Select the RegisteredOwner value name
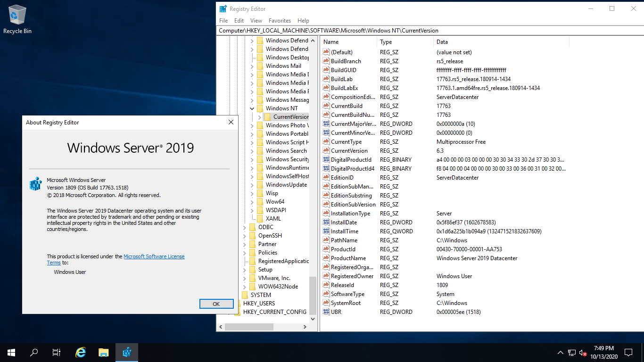 click(352, 276)
